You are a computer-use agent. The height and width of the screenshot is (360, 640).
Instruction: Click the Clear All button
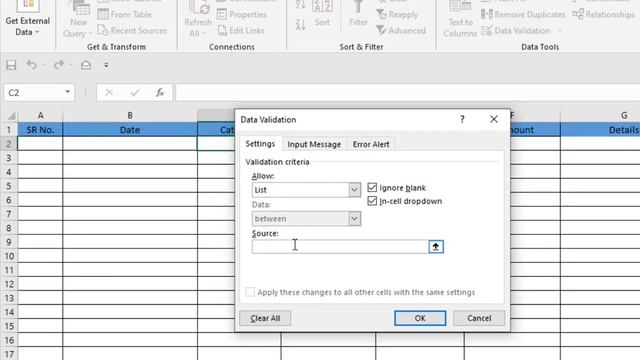pos(265,318)
